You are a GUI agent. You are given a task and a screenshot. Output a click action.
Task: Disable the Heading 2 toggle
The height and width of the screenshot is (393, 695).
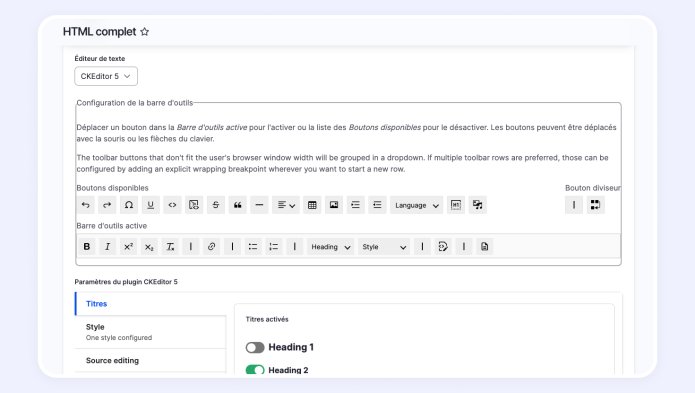point(255,370)
